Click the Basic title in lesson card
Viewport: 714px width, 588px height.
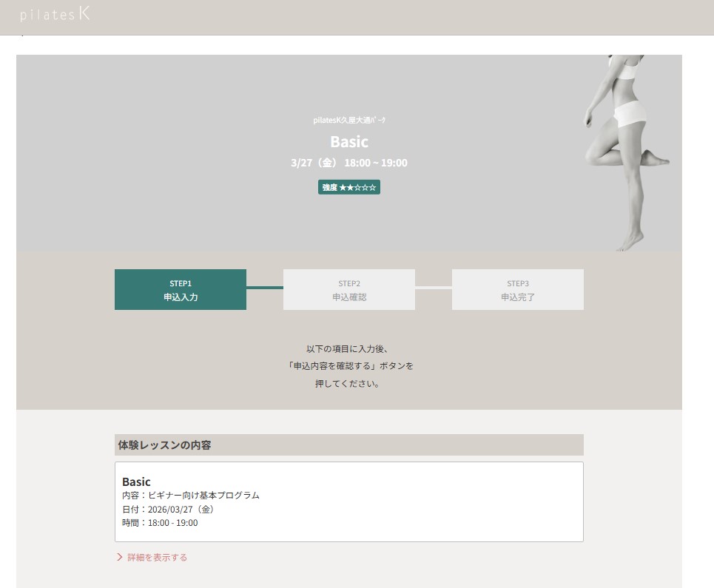pos(136,481)
